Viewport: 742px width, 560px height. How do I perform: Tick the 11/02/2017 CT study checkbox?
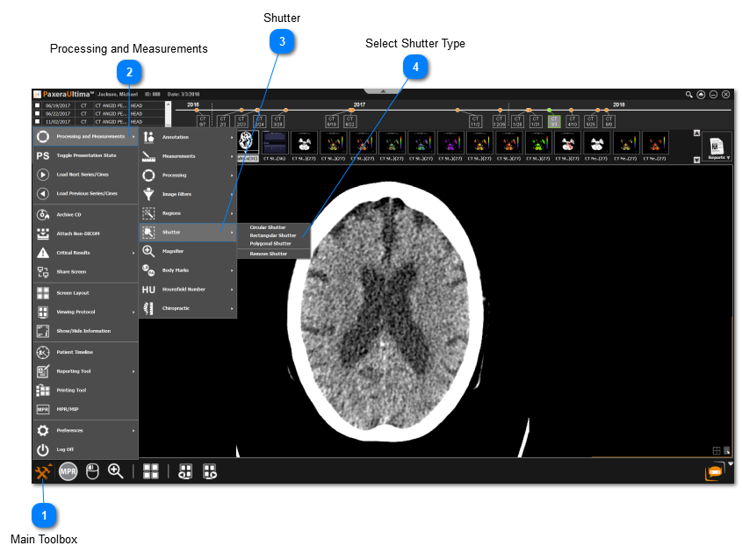pyautogui.click(x=38, y=122)
